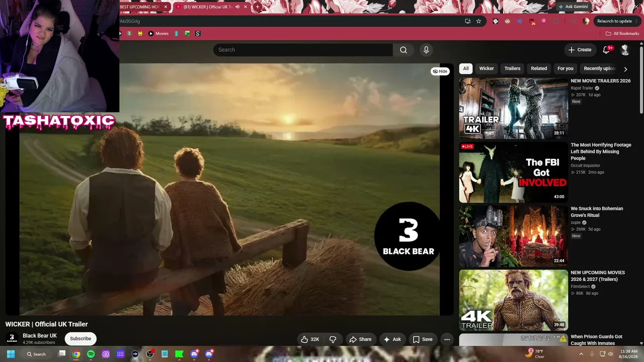
Task: Open the YouTube account avatar menu
Action: (625, 50)
